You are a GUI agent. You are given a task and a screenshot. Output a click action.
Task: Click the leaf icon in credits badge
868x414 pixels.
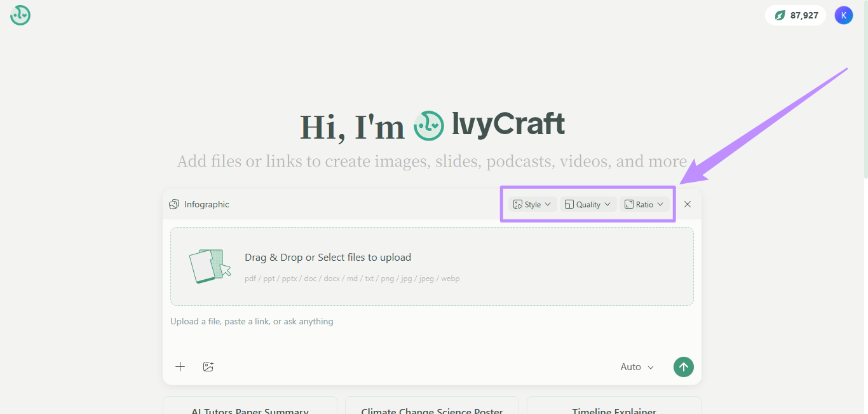(x=780, y=15)
